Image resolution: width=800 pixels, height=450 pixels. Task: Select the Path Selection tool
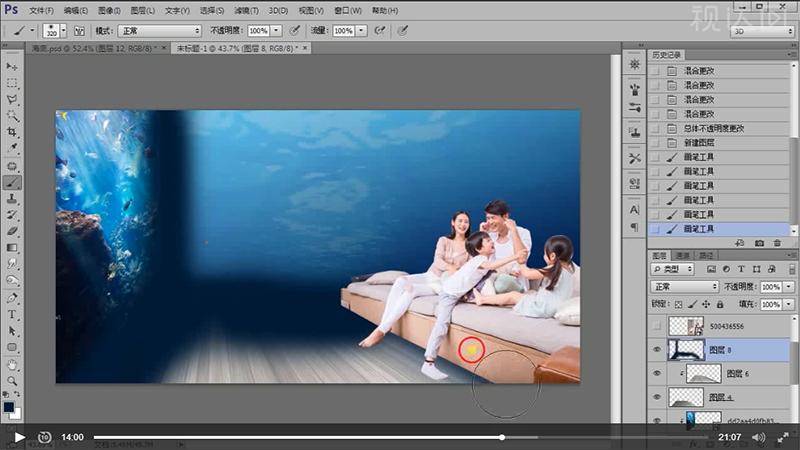[x=12, y=331]
